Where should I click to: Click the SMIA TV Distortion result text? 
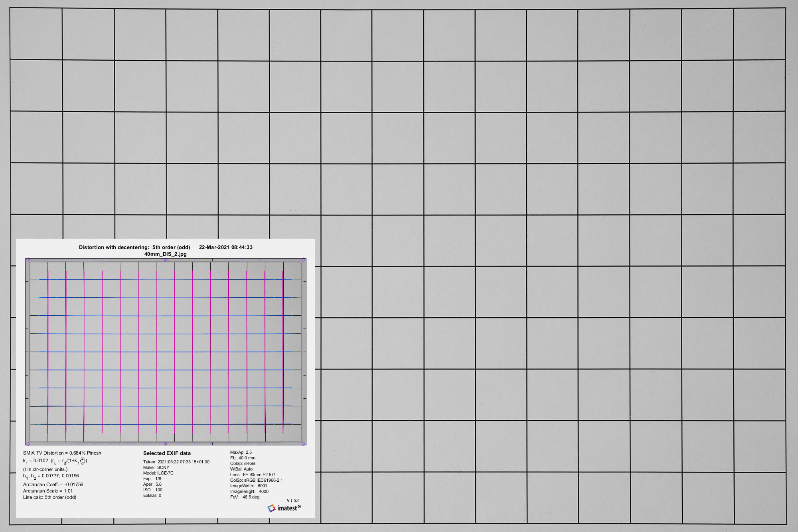pos(62,453)
